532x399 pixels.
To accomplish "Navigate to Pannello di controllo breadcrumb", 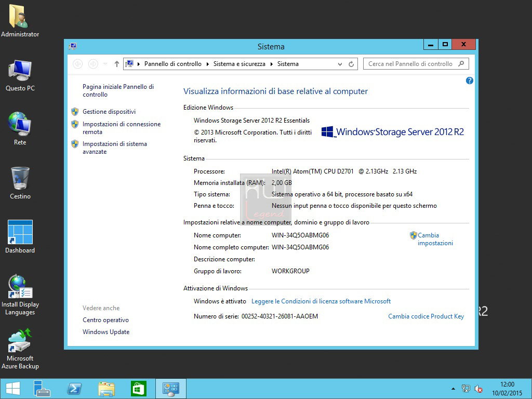I will (172, 64).
